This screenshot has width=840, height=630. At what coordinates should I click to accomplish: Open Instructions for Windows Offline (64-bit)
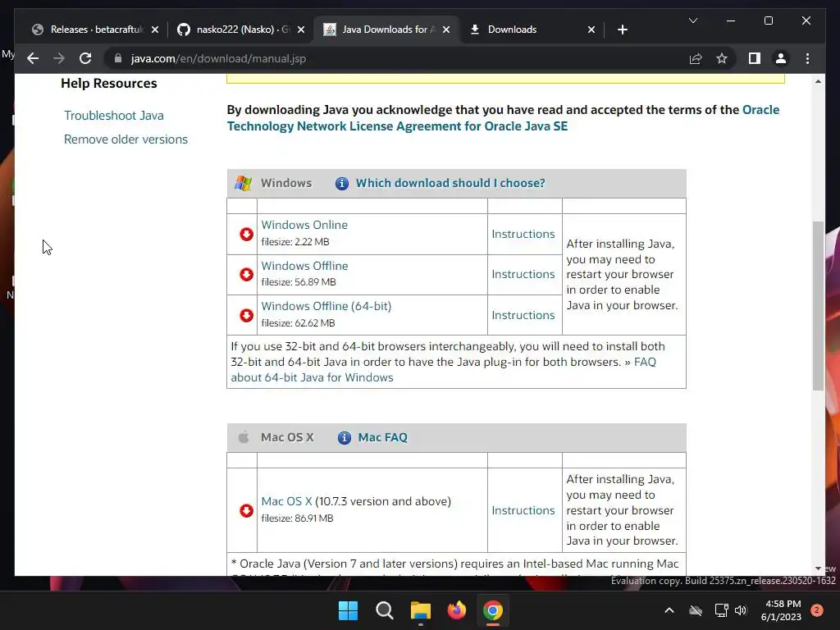pyautogui.click(x=523, y=315)
